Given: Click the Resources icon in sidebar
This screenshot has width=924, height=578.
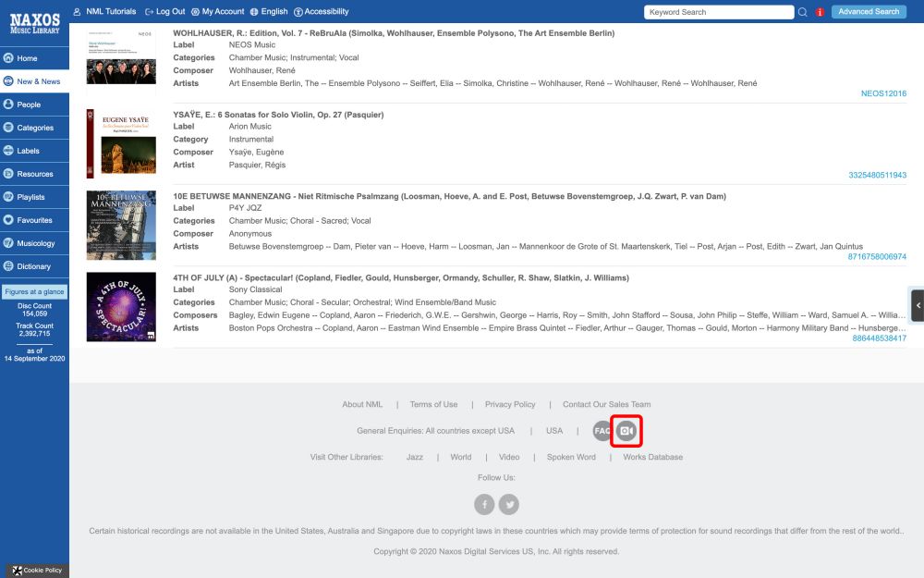Looking at the screenshot, I should click(8, 174).
